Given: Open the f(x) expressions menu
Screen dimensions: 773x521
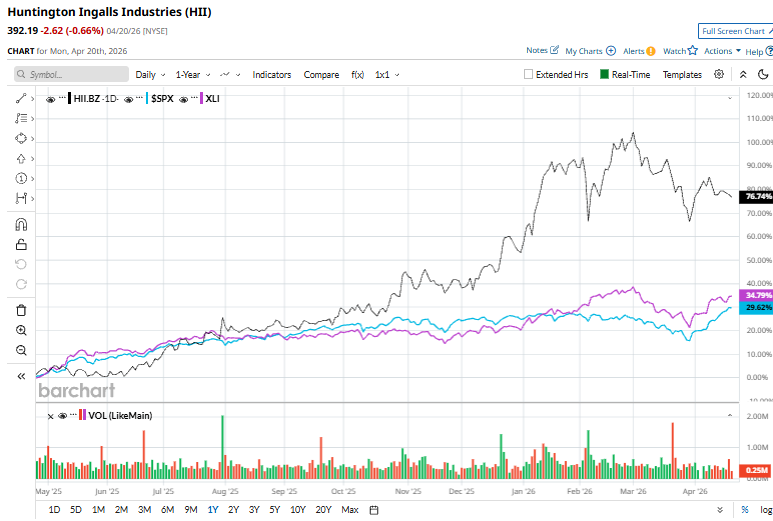Looking at the screenshot, I should coord(357,75).
